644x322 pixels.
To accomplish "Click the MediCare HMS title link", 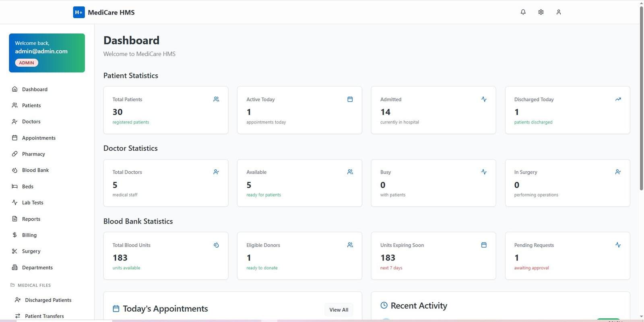I will (x=111, y=12).
